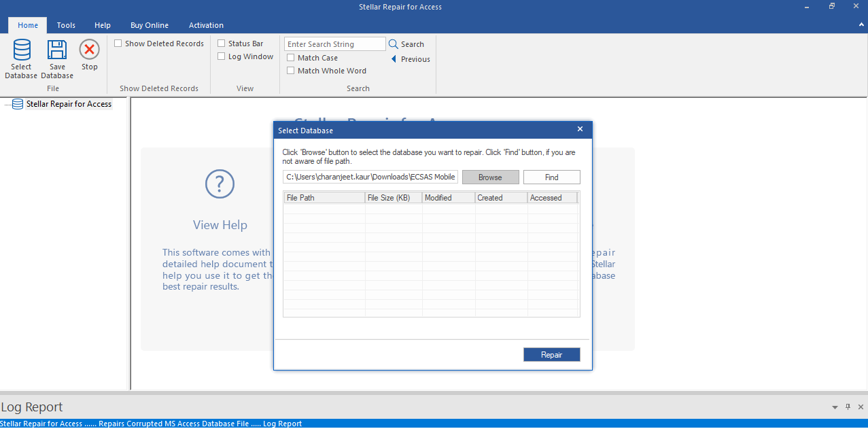Restore down the application window
Screen dimensions: 868x429
[831, 7]
